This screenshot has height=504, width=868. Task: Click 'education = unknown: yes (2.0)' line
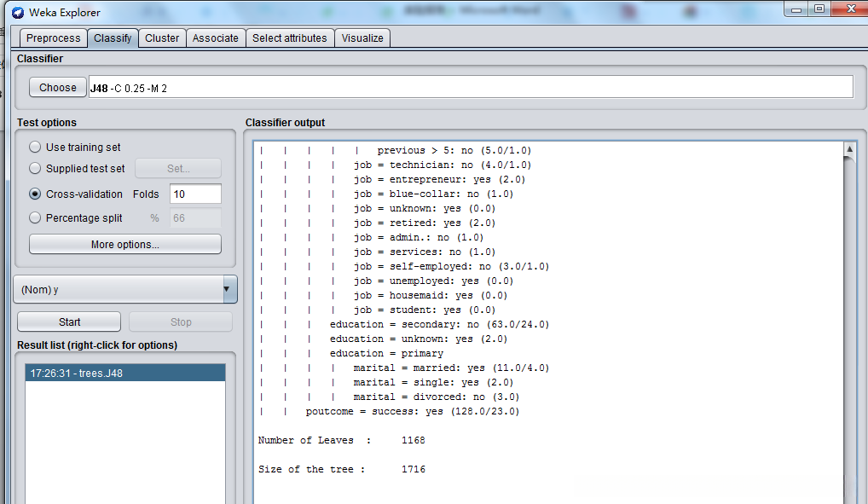point(419,339)
